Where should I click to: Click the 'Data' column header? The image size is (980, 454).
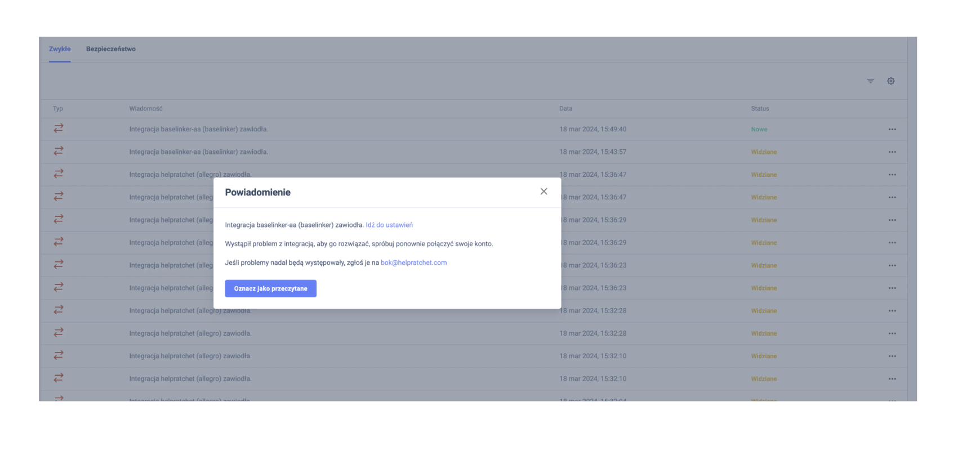pos(565,109)
